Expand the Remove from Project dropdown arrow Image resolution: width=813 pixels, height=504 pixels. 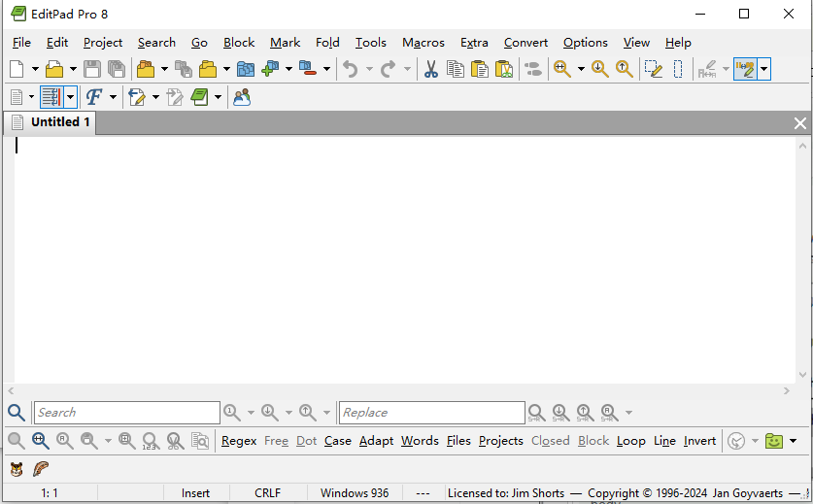[326, 69]
